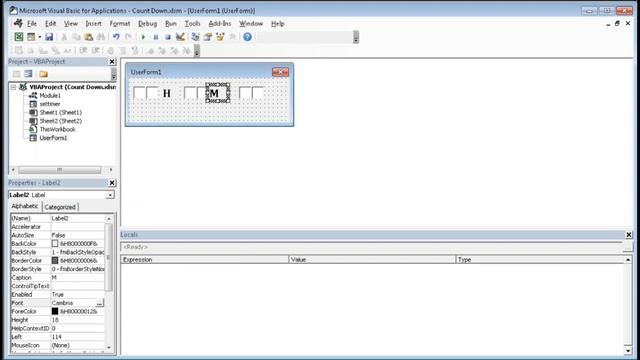
Task: Click the Find binoculars icon
Action: point(101,37)
